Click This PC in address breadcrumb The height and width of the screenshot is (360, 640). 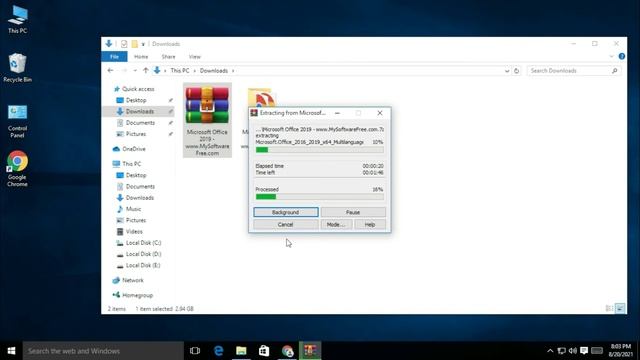[180, 71]
